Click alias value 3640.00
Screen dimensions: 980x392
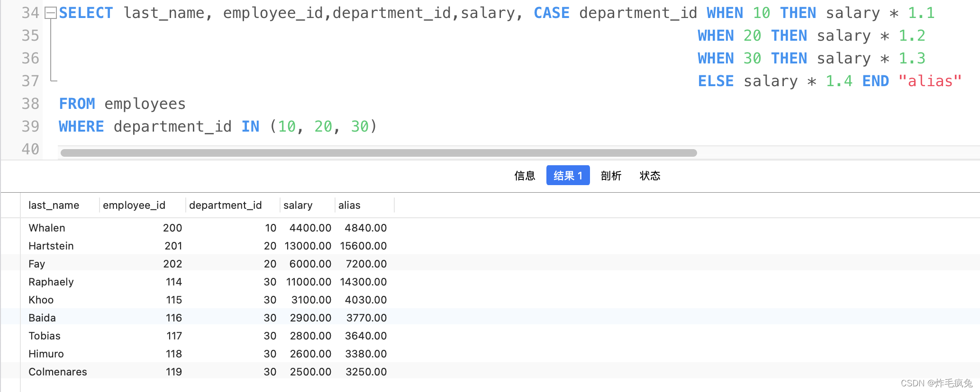366,336
